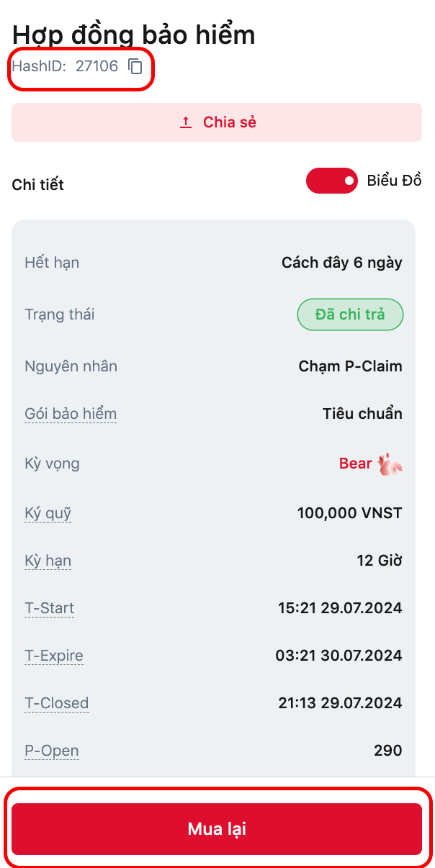Click the Đã chi trả status badge
This screenshot has width=435, height=868.
click(x=350, y=315)
